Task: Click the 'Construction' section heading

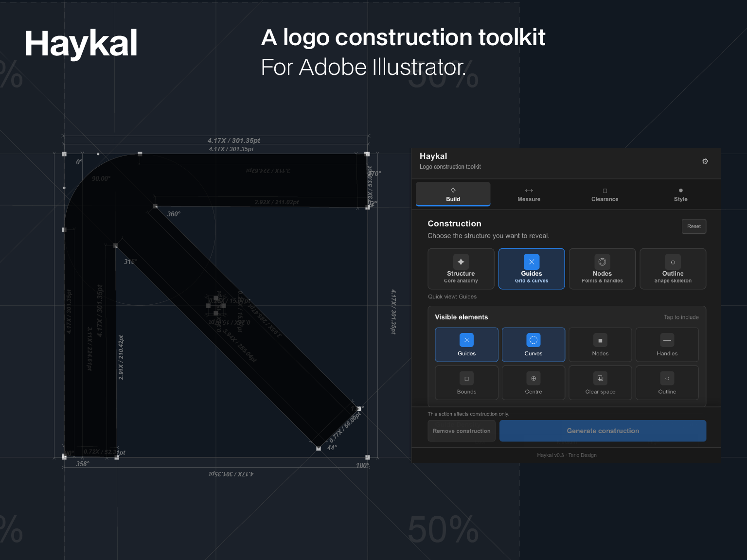Action: 454,224
